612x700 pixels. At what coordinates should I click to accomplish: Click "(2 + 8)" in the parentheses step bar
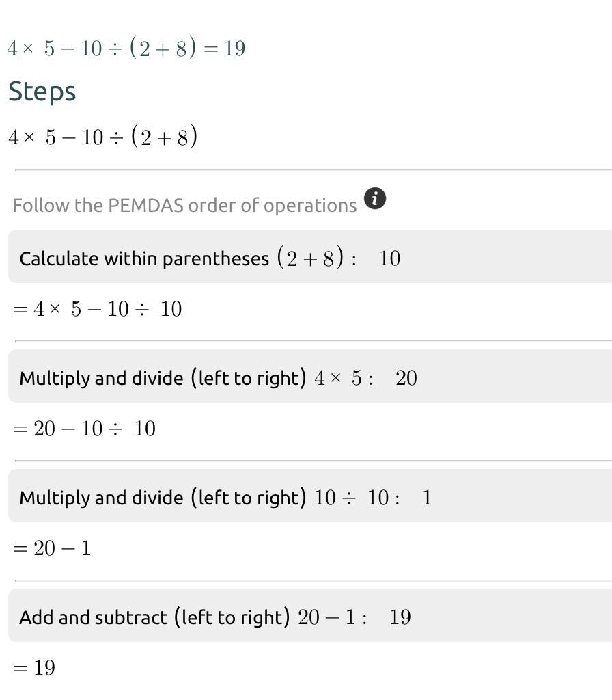tap(311, 258)
